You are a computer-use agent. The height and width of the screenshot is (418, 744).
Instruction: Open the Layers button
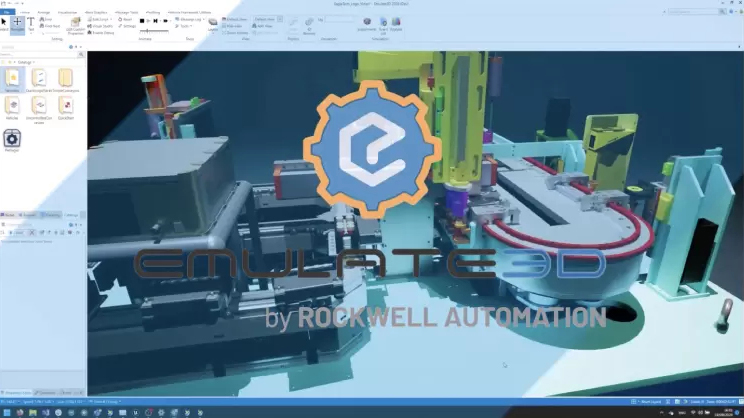click(213, 25)
